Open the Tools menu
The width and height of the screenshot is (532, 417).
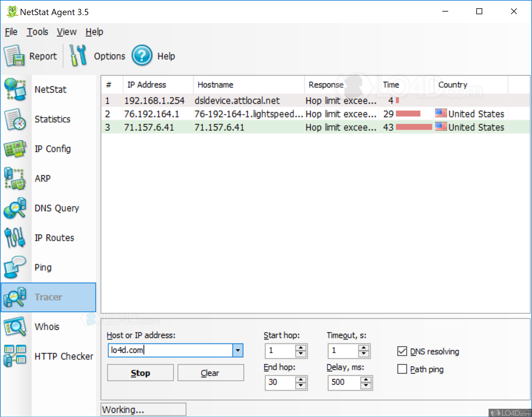[37, 31]
